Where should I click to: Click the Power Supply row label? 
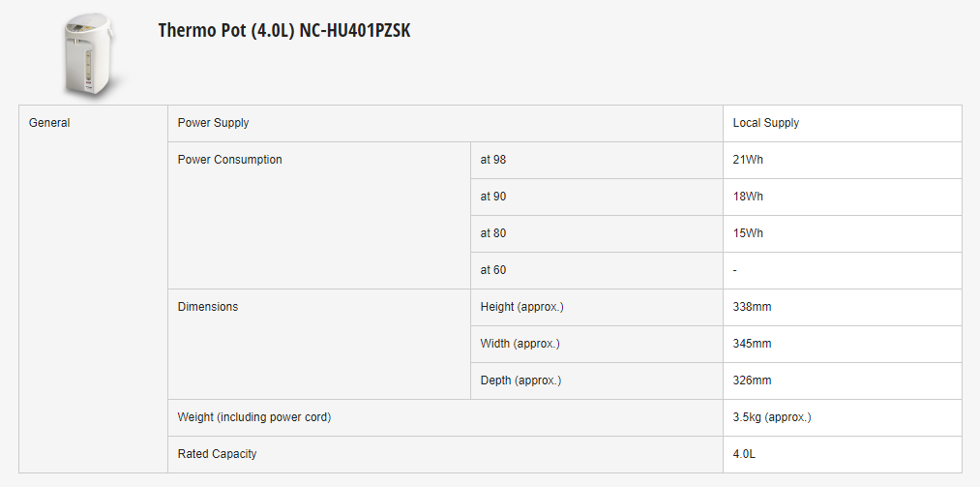tap(214, 123)
